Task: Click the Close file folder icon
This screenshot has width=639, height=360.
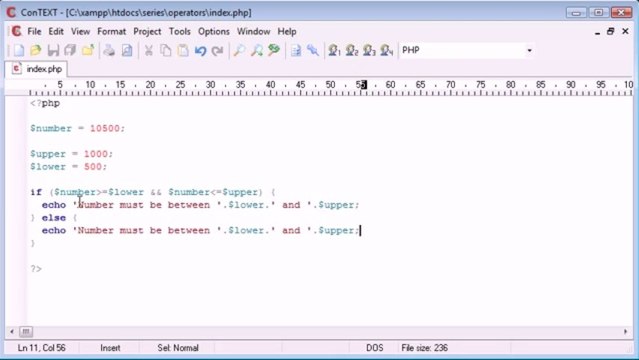Action: click(88, 51)
